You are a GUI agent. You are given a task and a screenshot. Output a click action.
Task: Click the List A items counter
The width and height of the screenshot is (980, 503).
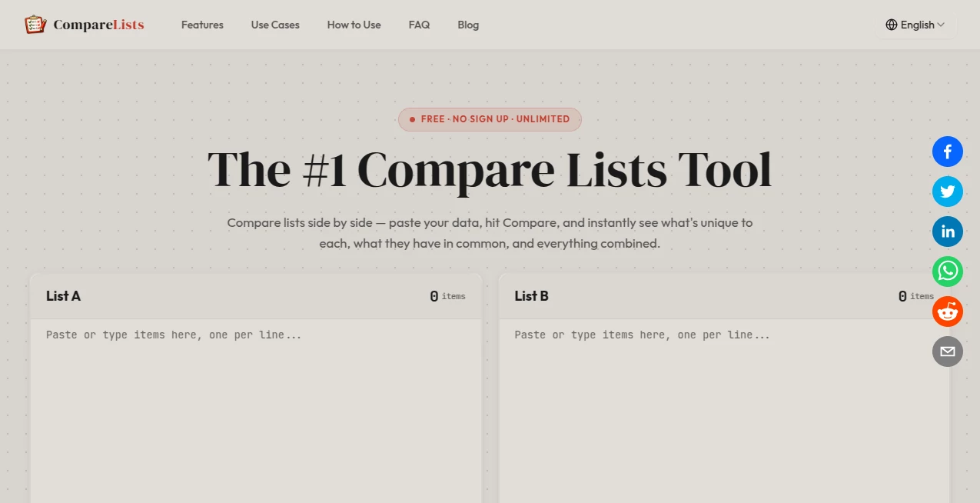coord(447,296)
